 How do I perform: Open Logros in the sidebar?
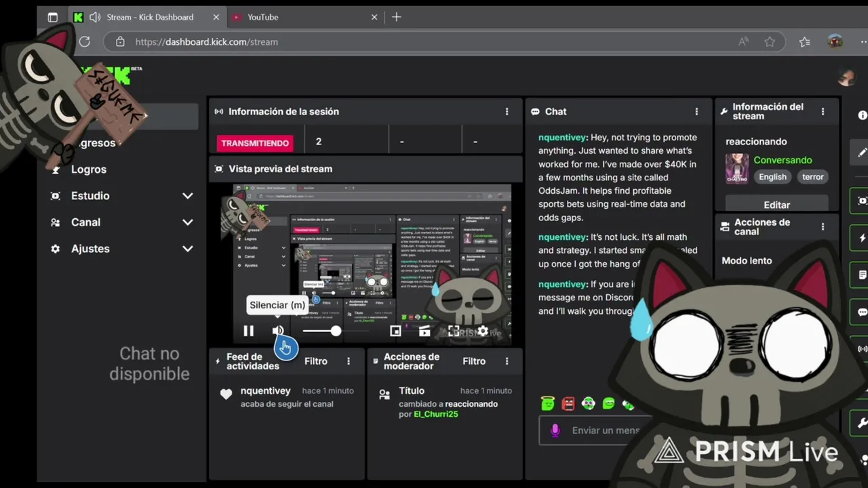[x=89, y=169]
